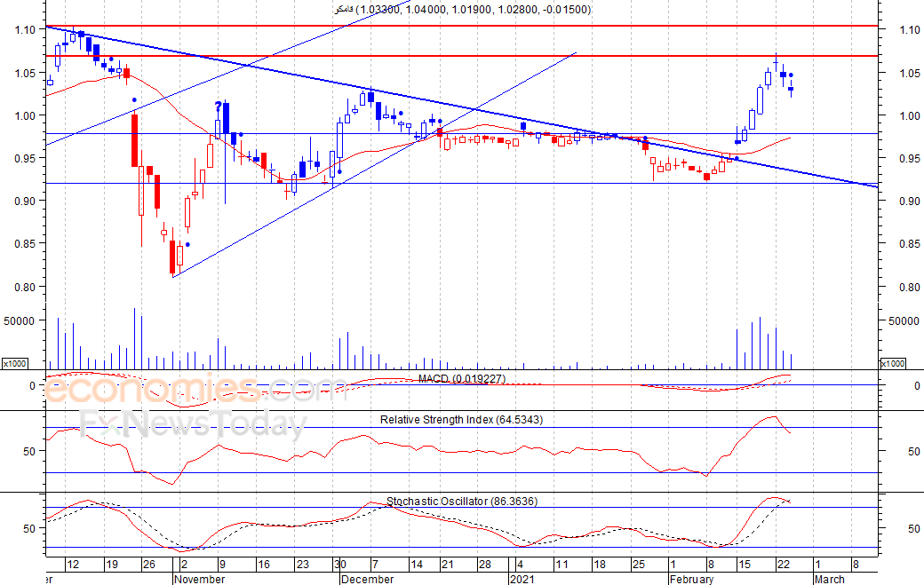Screen dimensions: 924x585
Task: Click the date label 14 on time axis
Action: click(x=417, y=565)
